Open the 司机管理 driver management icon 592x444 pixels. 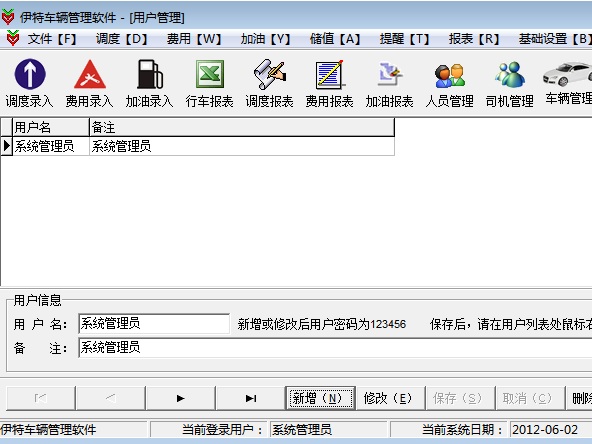pos(510,74)
